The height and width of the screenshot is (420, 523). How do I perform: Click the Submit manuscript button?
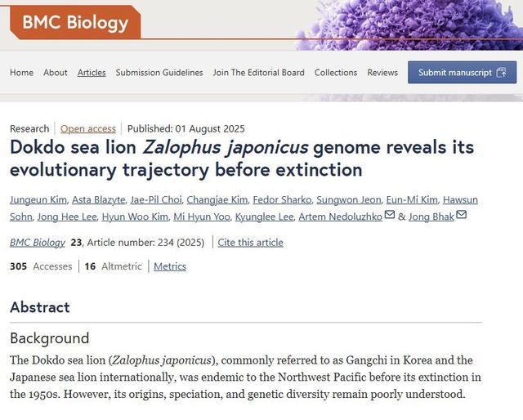click(x=462, y=73)
